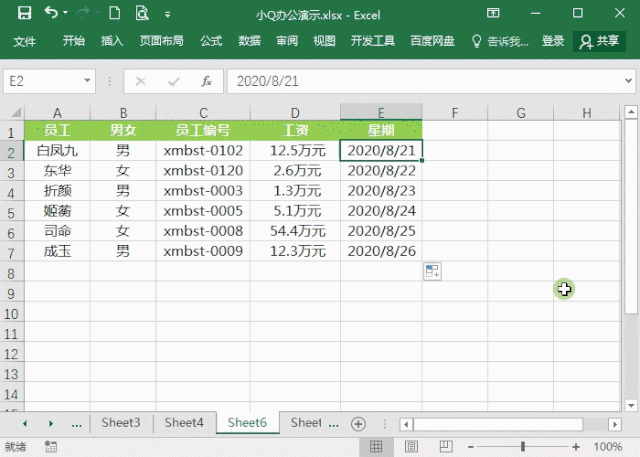Click the 共享 share button
This screenshot has width=640, height=457.
point(599,41)
